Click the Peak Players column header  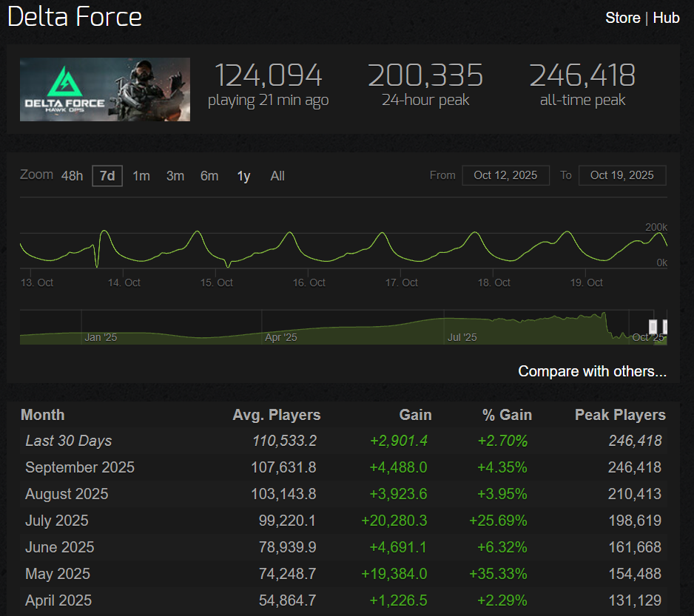620,415
